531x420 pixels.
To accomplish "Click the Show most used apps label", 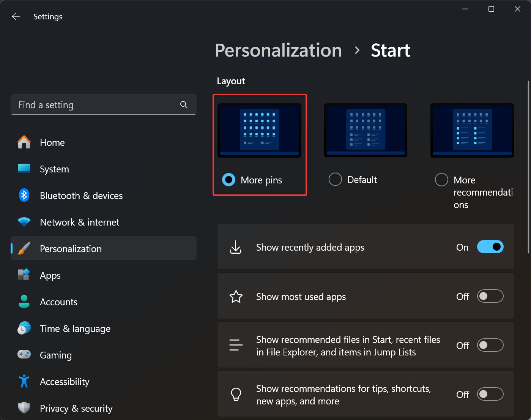I will (x=301, y=297).
